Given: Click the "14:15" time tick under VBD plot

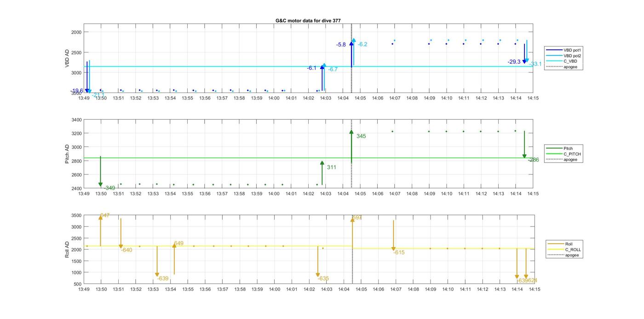Looking at the screenshot, I should pyautogui.click(x=533, y=98).
